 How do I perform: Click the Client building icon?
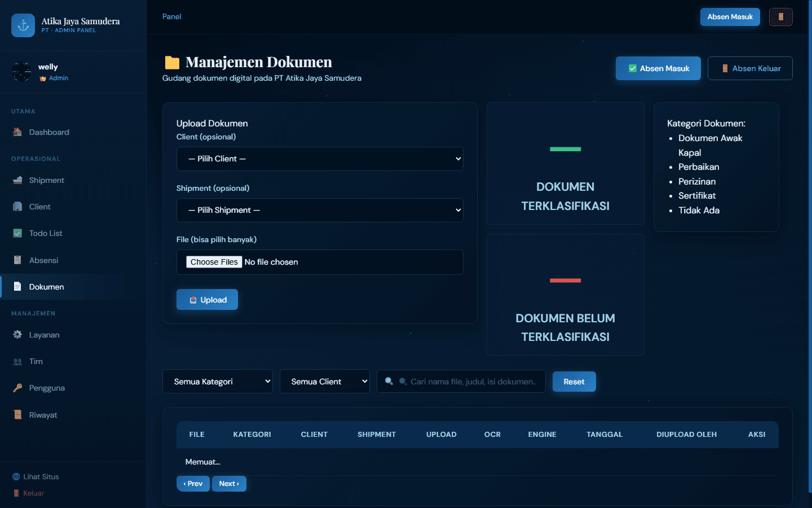(17, 207)
